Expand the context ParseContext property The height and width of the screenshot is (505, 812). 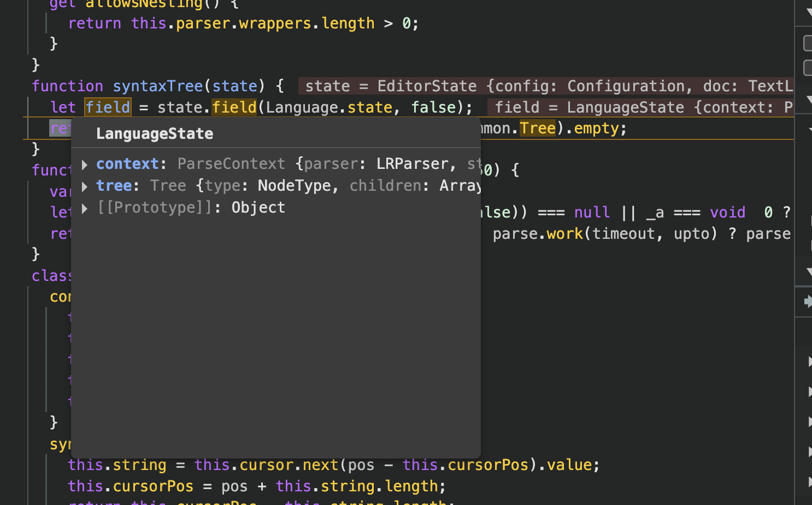(85, 164)
